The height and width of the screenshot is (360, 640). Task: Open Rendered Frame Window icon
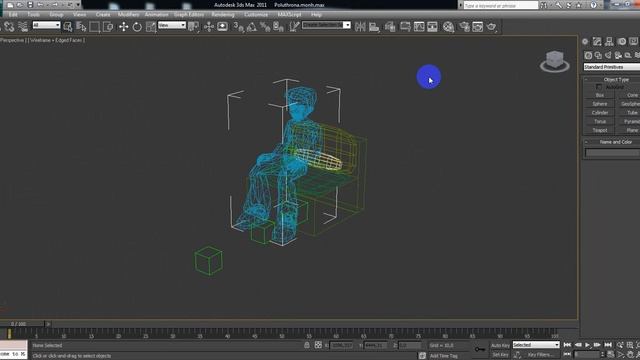point(478,27)
